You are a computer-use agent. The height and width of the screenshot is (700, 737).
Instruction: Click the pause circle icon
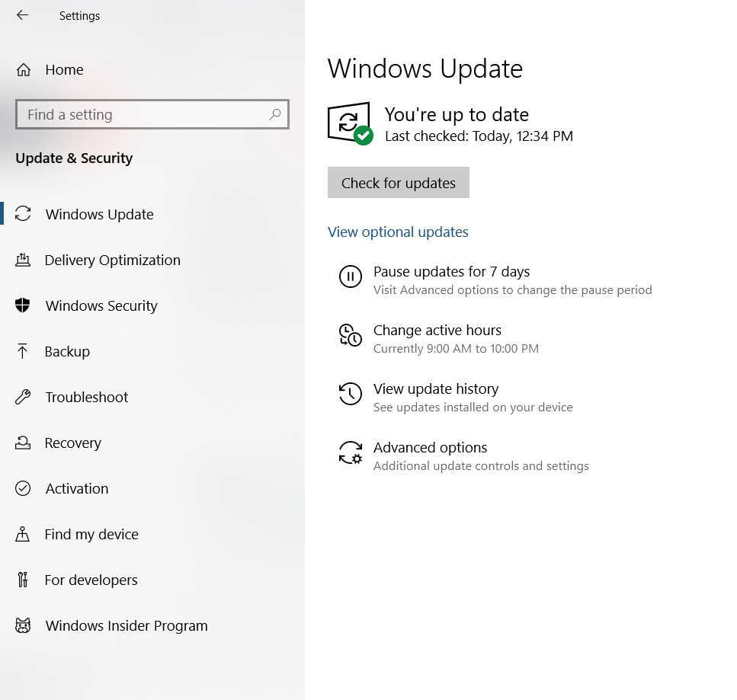pos(350,276)
